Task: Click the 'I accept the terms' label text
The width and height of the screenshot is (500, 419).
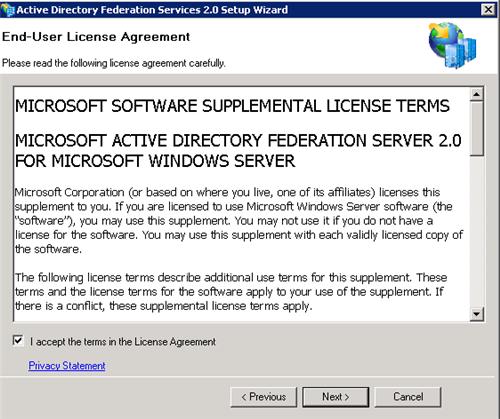Action: (x=123, y=342)
